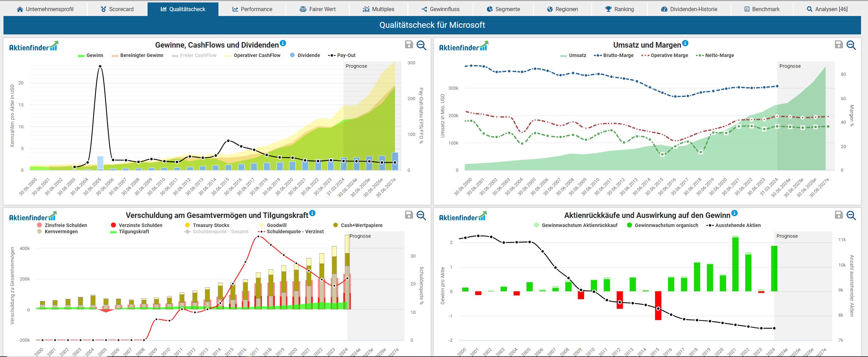Viewport: 868px width, 357px height.
Task: Toggle the Tilgungskraft legend entry
Action: click(130, 232)
